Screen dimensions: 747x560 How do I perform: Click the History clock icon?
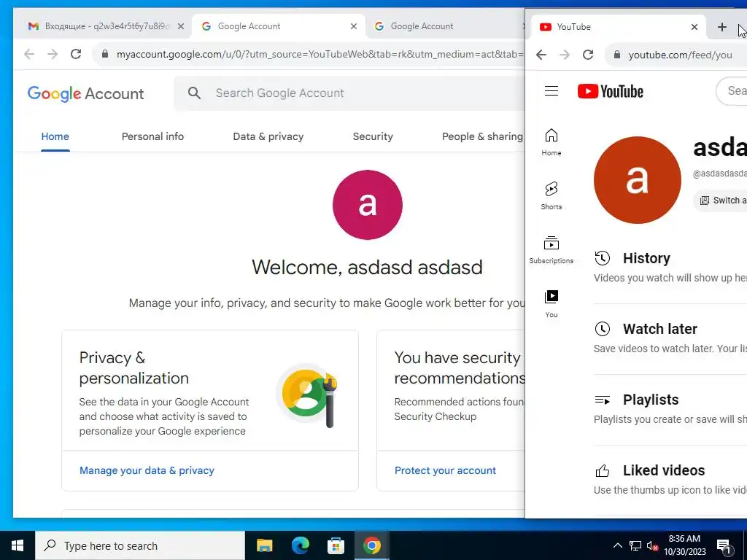(x=602, y=258)
